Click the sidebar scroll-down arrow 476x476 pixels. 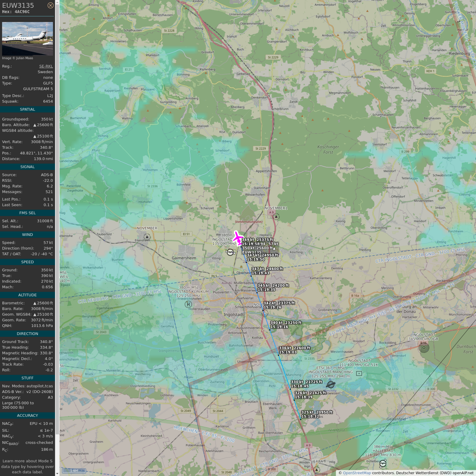pos(57,473)
